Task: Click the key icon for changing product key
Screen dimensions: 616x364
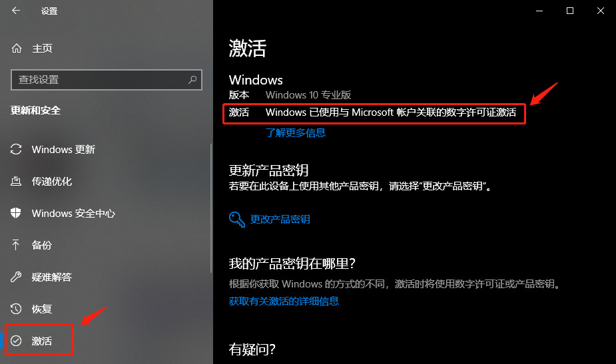Action: pyautogui.click(x=237, y=219)
